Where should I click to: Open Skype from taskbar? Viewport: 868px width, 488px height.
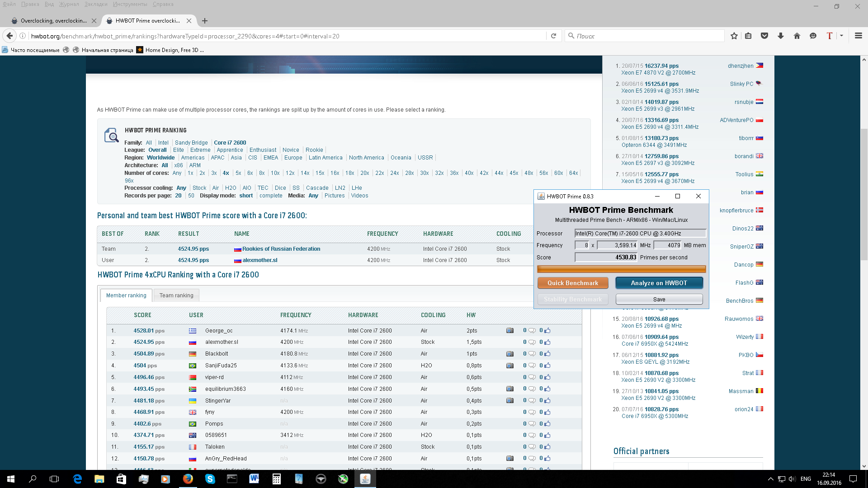(x=210, y=479)
